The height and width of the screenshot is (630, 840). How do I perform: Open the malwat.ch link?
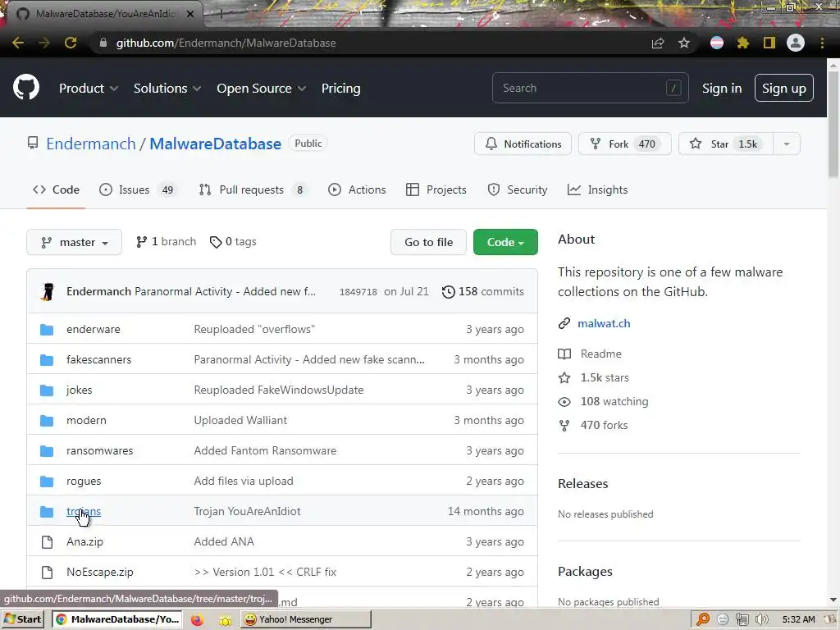tap(604, 323)
